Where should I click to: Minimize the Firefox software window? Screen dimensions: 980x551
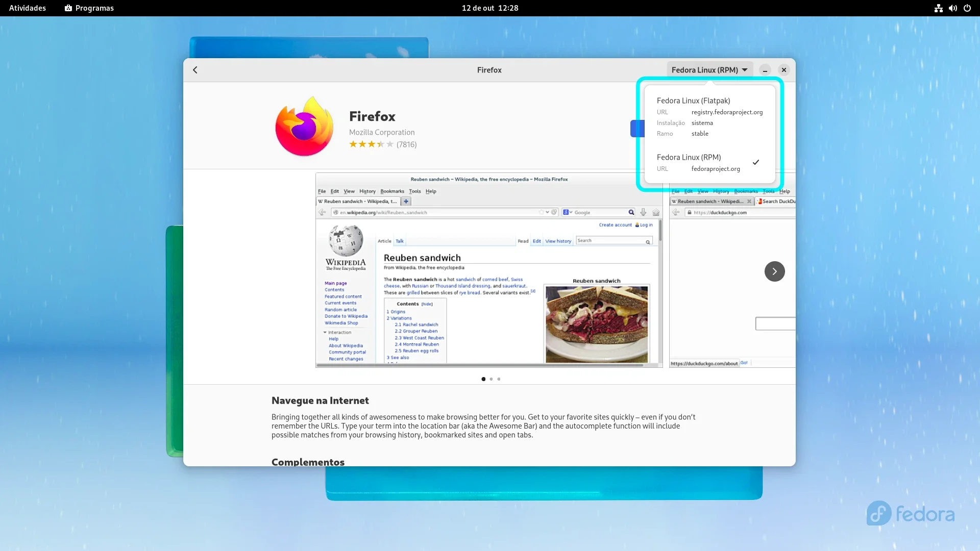pos(765,70)
